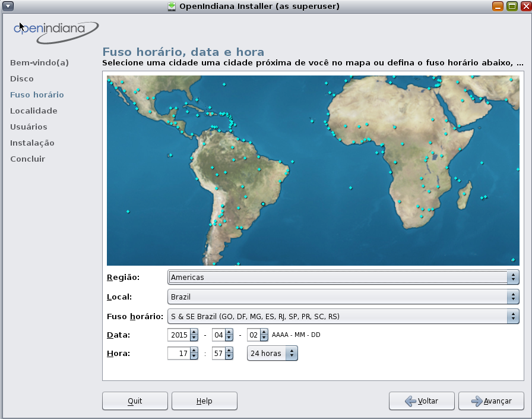Image resolution: width=532 pixels, height=419 pixels.
Task: Click the forward arrow icon on Avançar
Action: click(477, 401)
